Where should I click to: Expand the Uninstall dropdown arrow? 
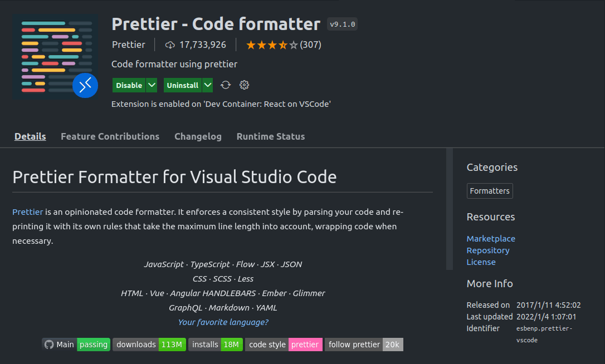pyautogui.click(x=208, y=85)
